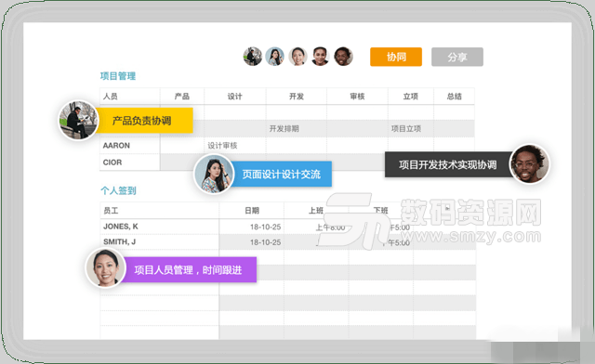
Task: Click the 设计 column header
Action: tap(235, 97)
